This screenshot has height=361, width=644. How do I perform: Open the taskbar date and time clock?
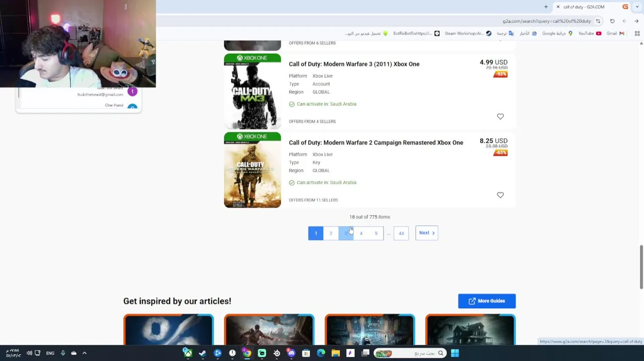(x=15, y=353)
